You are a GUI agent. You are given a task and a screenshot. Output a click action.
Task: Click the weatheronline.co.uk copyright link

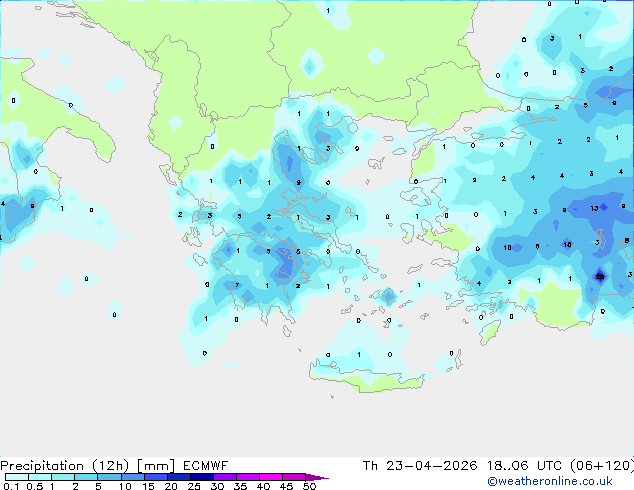(x=550, y=481)
